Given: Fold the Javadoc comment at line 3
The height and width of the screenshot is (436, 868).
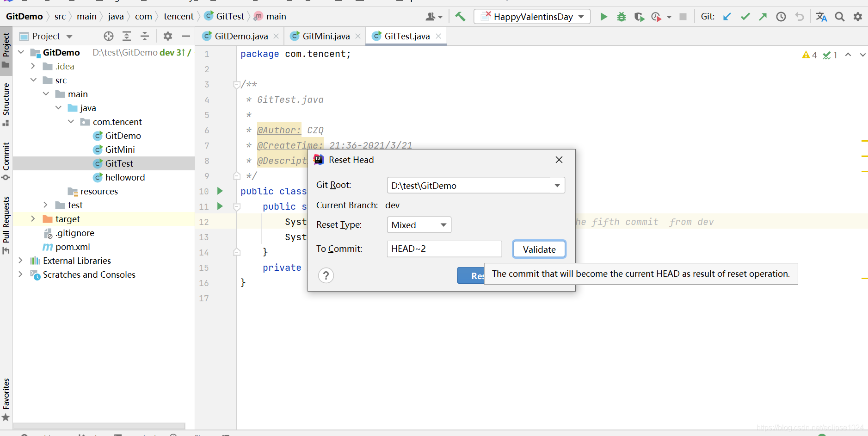Looking at the screenshot, I should pos(237,84).
